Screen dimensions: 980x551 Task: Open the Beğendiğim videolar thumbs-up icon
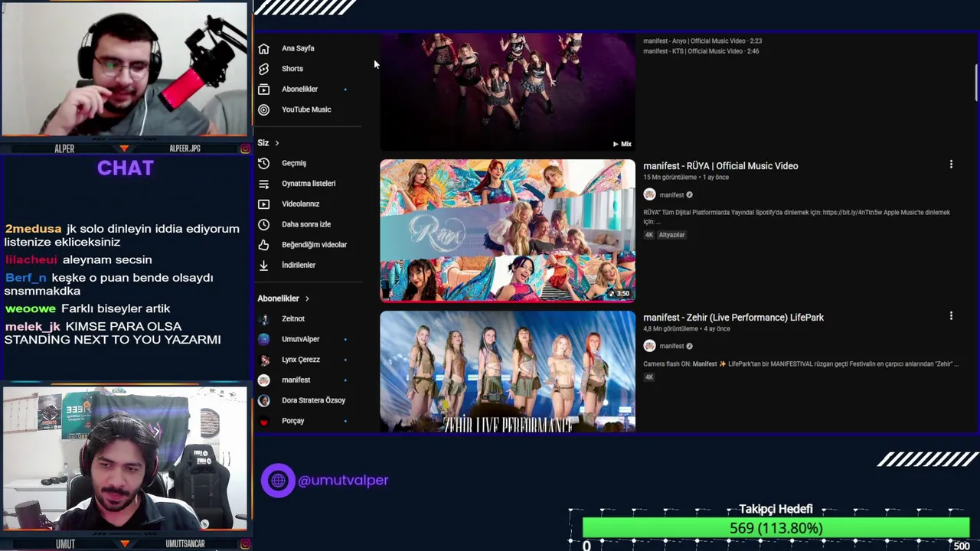[263, 245]
